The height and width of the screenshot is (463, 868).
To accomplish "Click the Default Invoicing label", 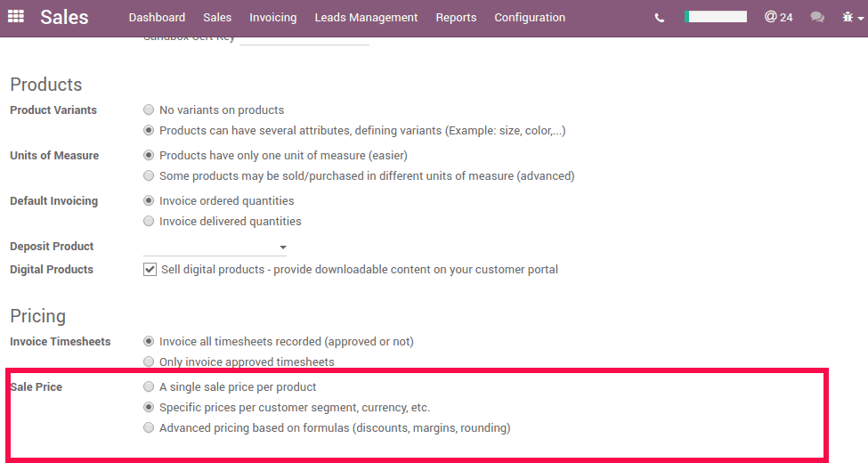I will (x=53, y=200).
